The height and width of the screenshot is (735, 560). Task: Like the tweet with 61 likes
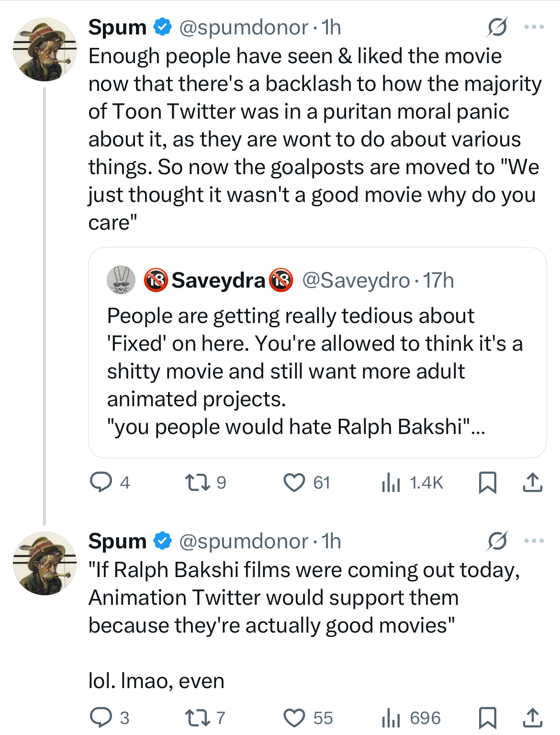294,482
